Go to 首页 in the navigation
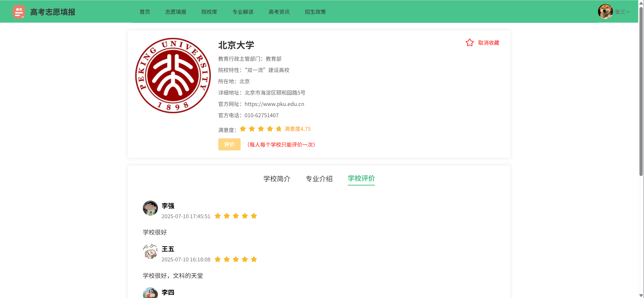Image resolution: width=644 pixels, height=298 pixels. click(145, 12)
